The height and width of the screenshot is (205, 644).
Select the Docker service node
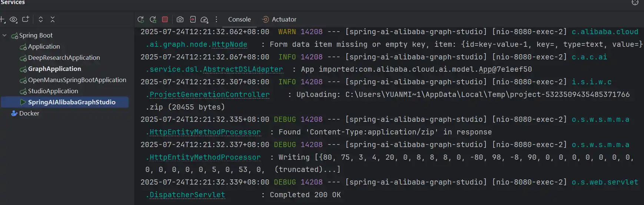click(29, 113)
